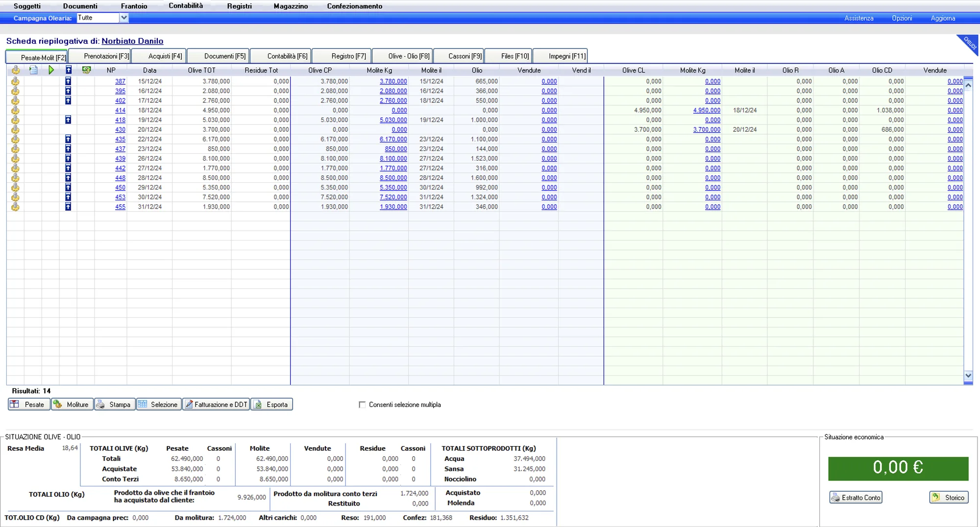Open the Frantoio menu
This screenshot has height=527, width=980.
coord(134,6)
